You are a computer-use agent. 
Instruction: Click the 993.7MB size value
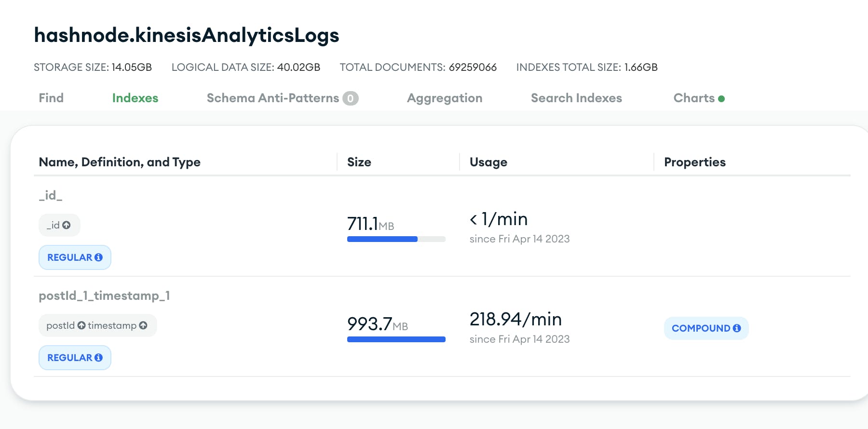378,324
